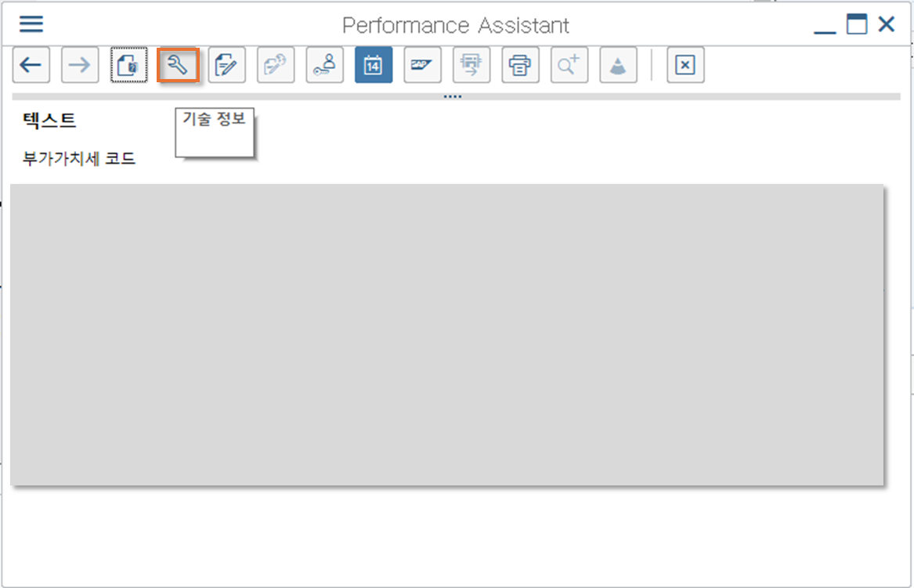The image size is (914, 588).
Task: Click the '부가가치세 코드' text
Action: click(x=78, y=158)
